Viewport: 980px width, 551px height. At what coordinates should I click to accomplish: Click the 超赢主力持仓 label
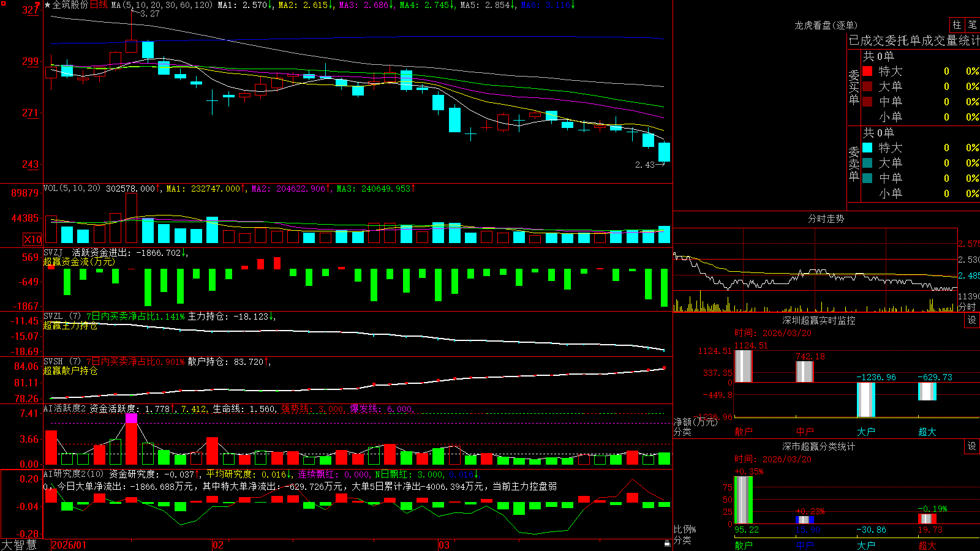pos(70,325)
